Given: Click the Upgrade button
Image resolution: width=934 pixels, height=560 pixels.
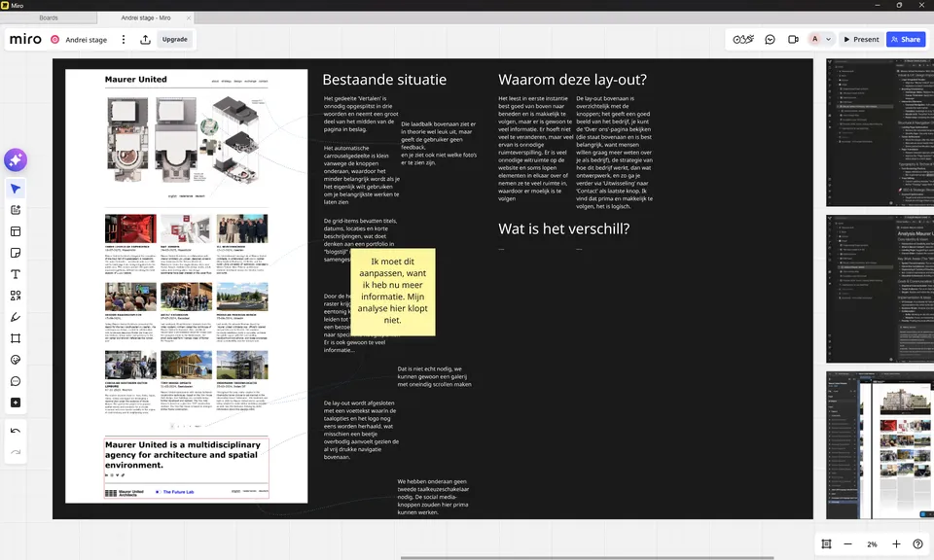Looking at the screenshot, I should pos(174,39).
